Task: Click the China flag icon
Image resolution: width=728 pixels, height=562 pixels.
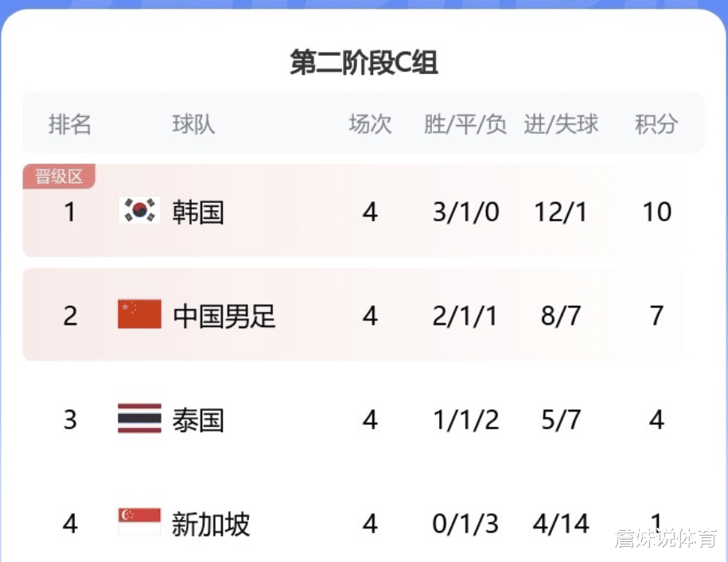Action: 140,314
